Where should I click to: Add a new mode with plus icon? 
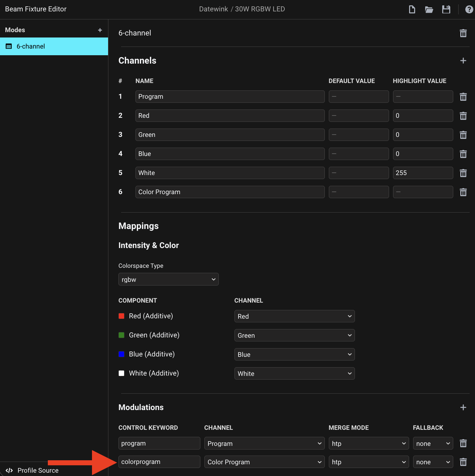pyautogui.click(x=100, y=30)
